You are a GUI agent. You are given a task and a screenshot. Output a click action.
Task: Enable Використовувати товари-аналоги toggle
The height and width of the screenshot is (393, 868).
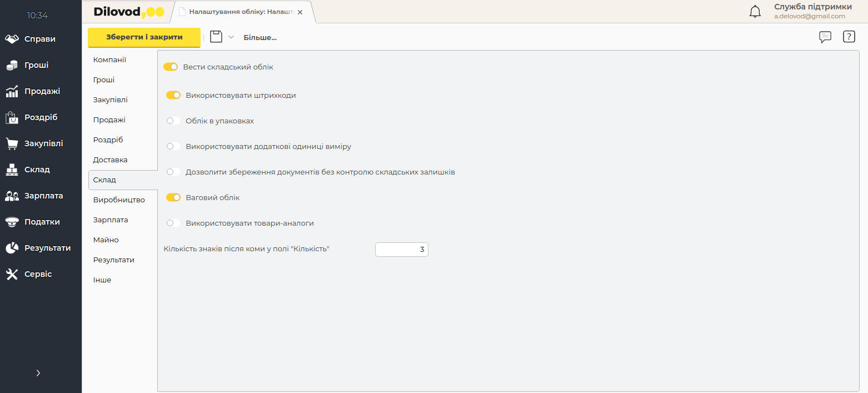point(173,223)
